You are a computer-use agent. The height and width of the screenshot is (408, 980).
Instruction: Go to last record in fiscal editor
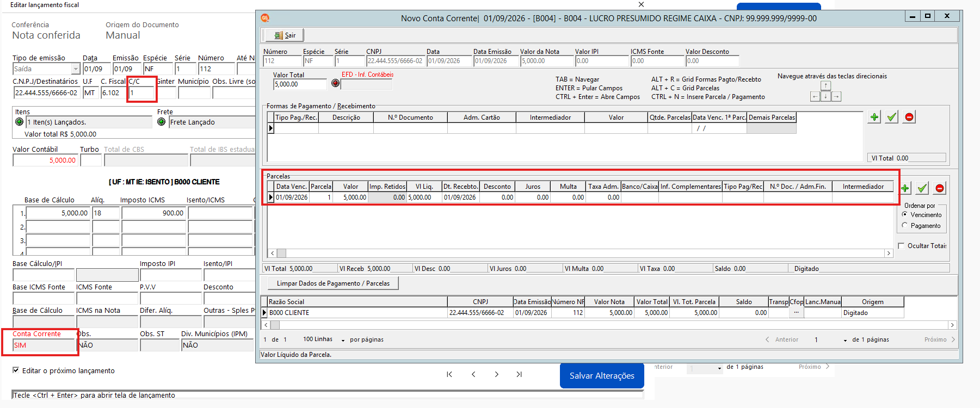pyautogui.click(x=519, y=374)
